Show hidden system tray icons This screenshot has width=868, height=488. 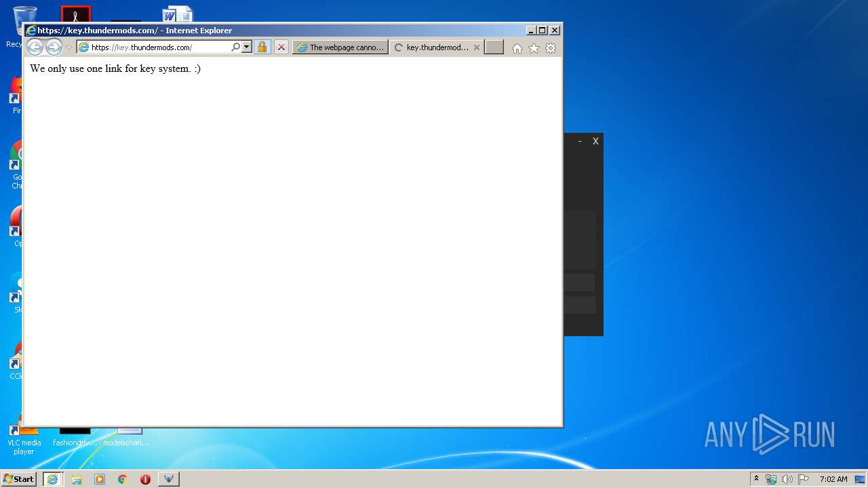coord(756,479)
